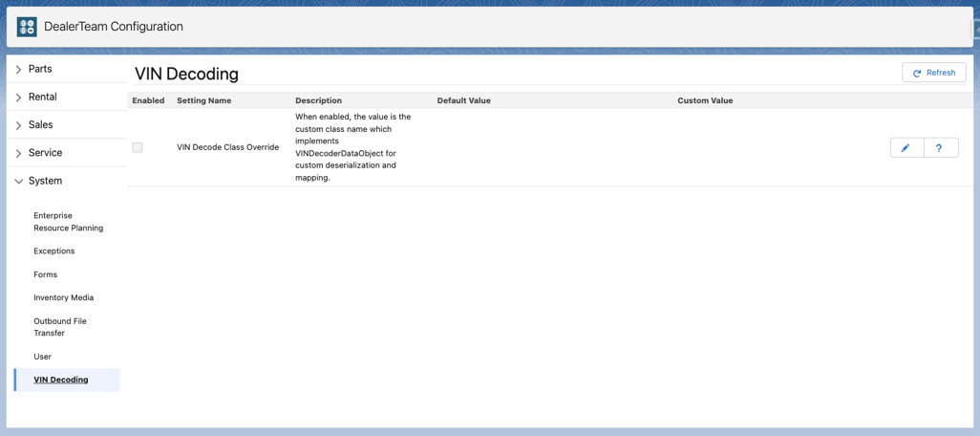Click the Rental section label
The image size is (980, 436).
point(42,97)
